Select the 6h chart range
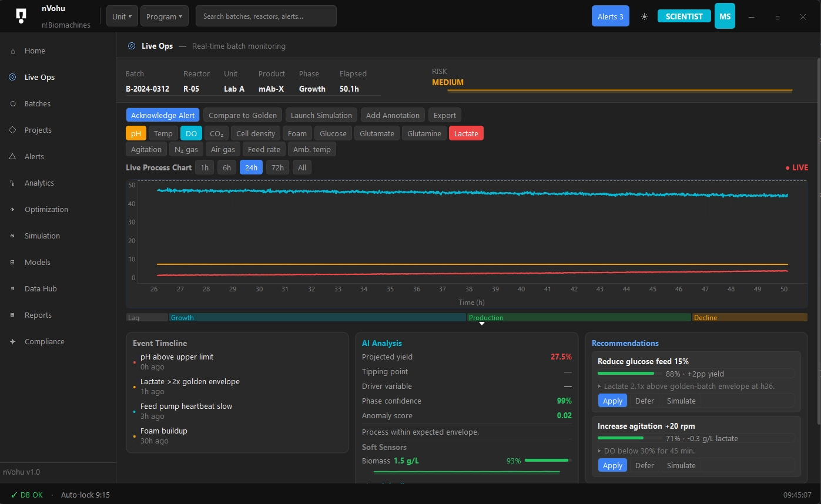 (227, 167)
